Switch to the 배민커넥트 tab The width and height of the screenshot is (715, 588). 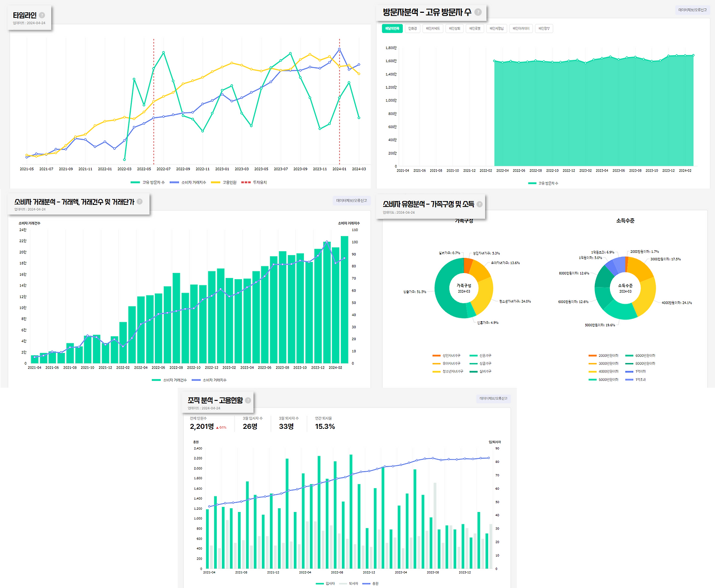tap(433, 28)
